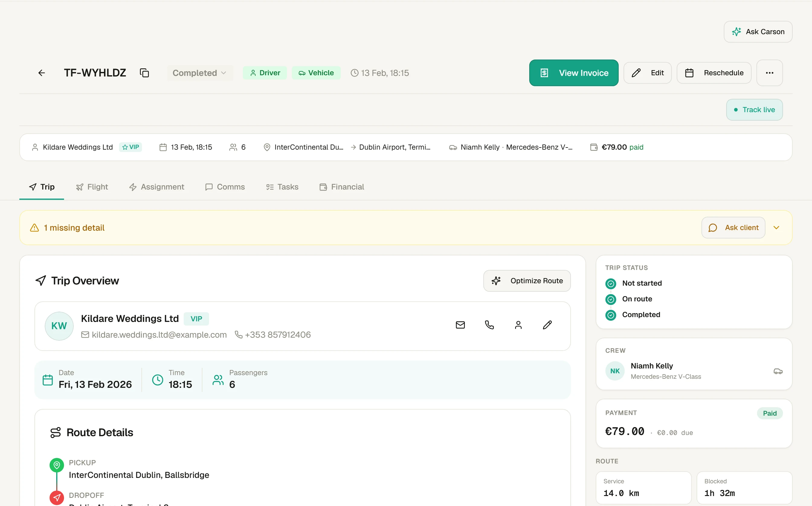
Task: Click passengers icon in summary bar
Action: (233, 147)
